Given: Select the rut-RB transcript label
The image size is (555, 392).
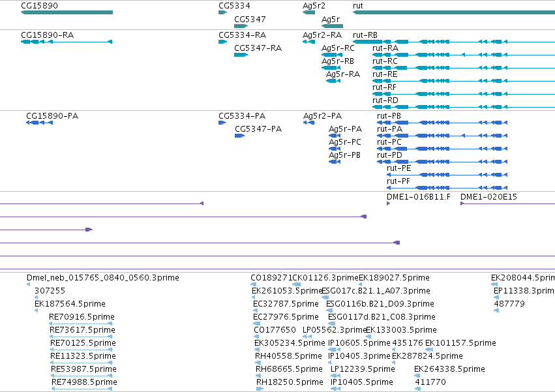Looking at the screenshot, I should tap(365, 35).
